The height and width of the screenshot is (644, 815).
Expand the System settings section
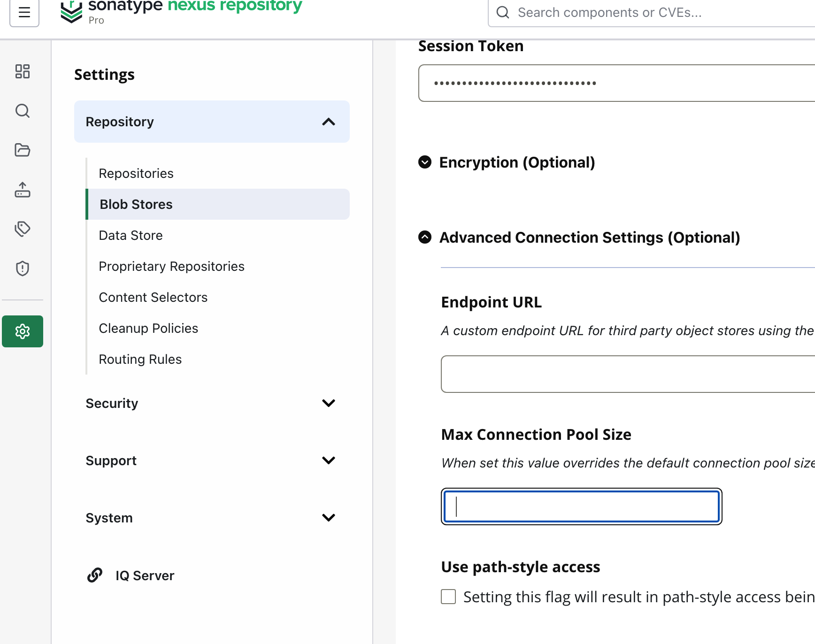212,518
